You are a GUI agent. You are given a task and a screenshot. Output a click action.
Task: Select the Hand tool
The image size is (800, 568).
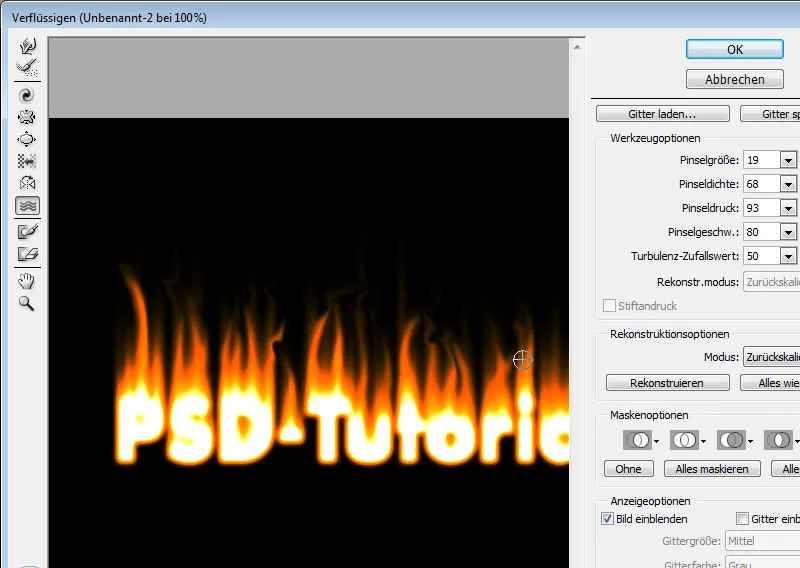[27, 281]
